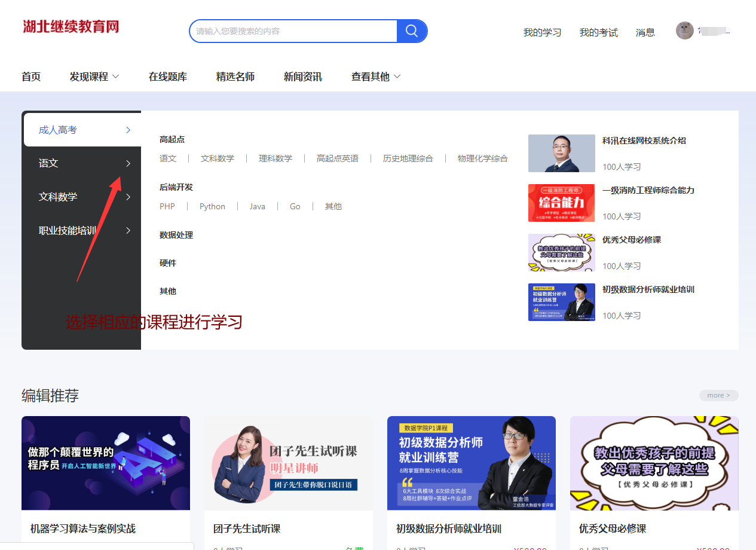This screenshot has width=756, height=550.
Task: Click the 优秀父母必修课 course thumbnail
Action: 562,252
